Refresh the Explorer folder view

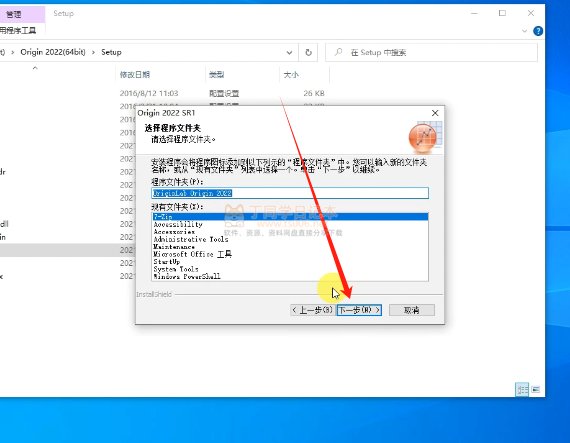[x=308, y=52]
